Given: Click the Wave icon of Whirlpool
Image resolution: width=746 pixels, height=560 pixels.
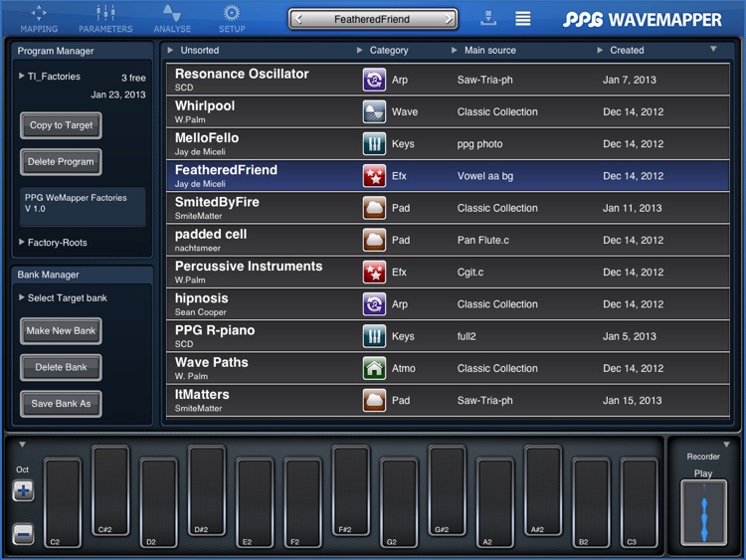Looking at the screenshot, I should pos(374,111).
